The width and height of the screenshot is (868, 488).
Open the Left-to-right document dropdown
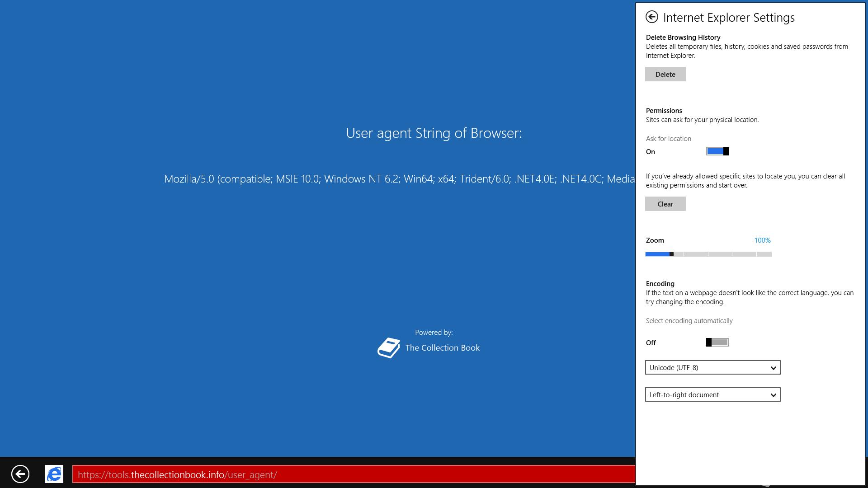tap(712, 394)
